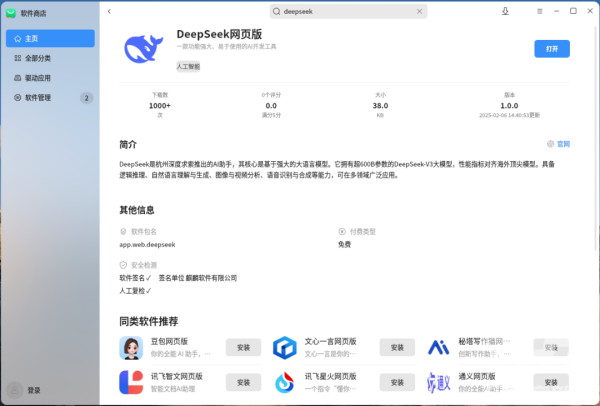Install 讯飞星火网页版
600x406 pixels.
coord(397,382)
